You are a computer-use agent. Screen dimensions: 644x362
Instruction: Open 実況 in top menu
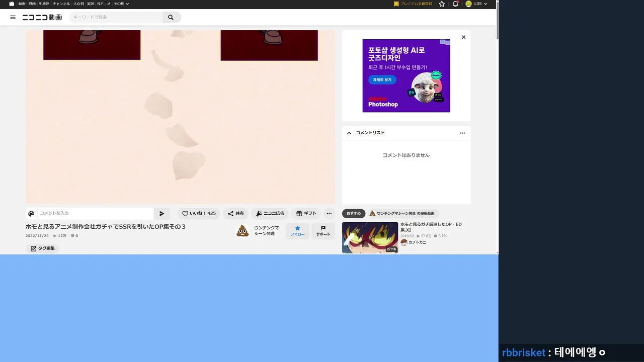click(x=91, y=4)
